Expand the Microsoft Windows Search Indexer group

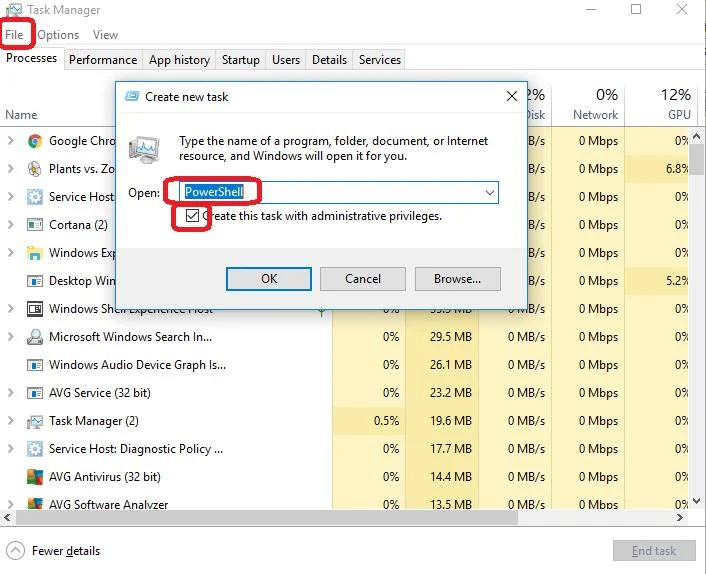11,337
